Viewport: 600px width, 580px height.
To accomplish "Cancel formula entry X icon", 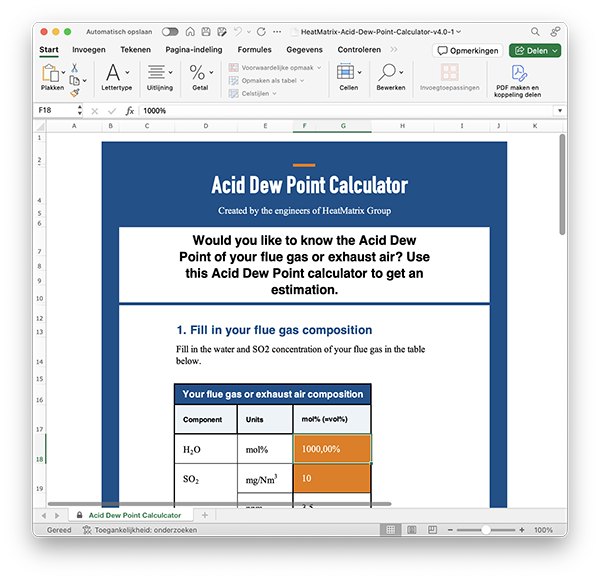I will tap(95, 111).
